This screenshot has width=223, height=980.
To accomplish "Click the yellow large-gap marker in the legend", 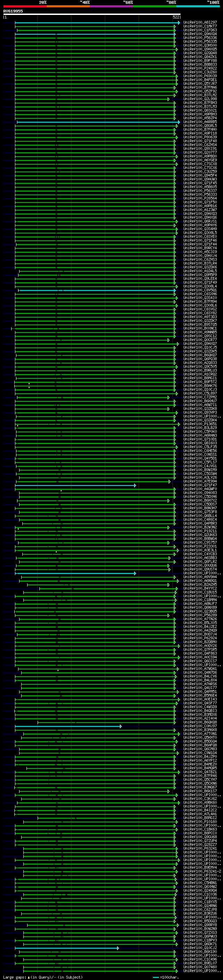I will coord(29,977).
